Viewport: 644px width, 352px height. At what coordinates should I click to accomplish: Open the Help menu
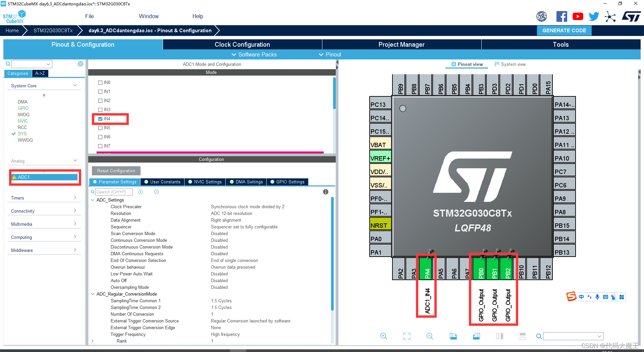[x=198, y=16]
